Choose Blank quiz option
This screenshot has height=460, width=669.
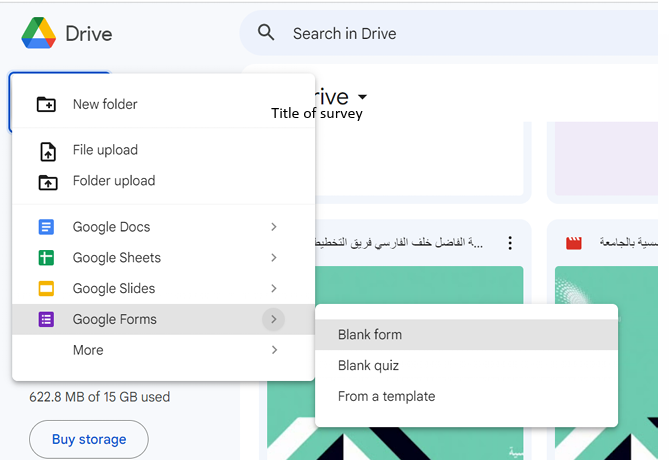click(x=368, y=366)
